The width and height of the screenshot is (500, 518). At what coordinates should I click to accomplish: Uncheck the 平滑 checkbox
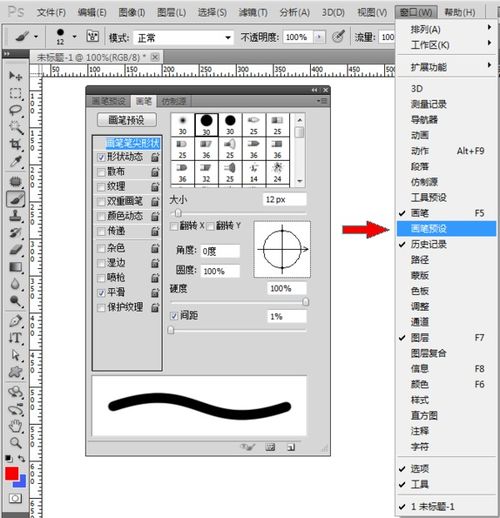[x=101, y=293]
